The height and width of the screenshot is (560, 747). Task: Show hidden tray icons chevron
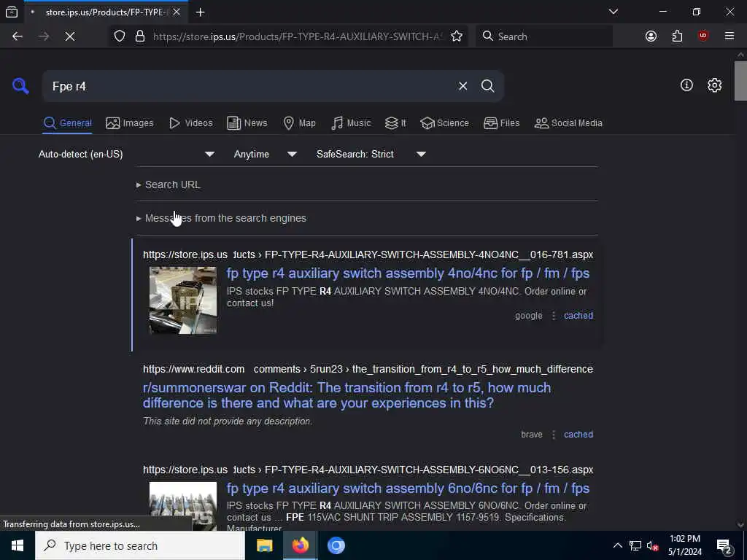point(617,545)
